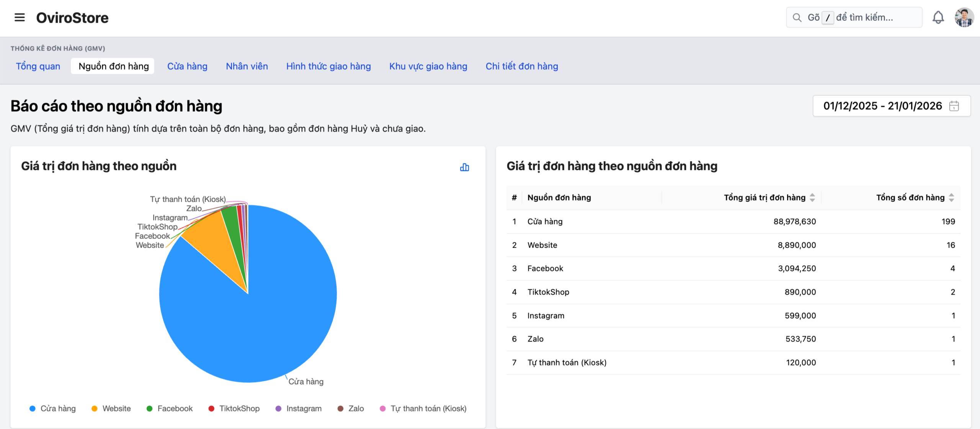
Task: Toggle Instagram purple legend marker
Action: [278, 409]
